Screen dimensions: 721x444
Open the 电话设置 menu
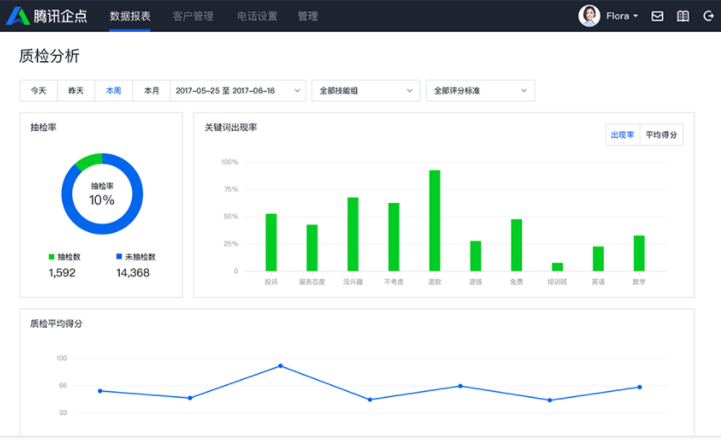coord(257,16)
